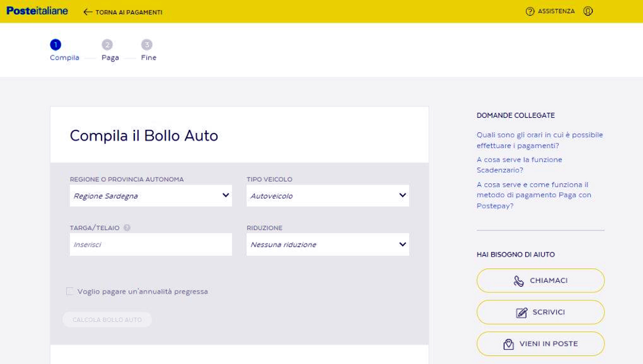Click the Targa/Telaio help info icon
Image resolution: width=643 pixels, height=364 pixels.
coord(127,228)
